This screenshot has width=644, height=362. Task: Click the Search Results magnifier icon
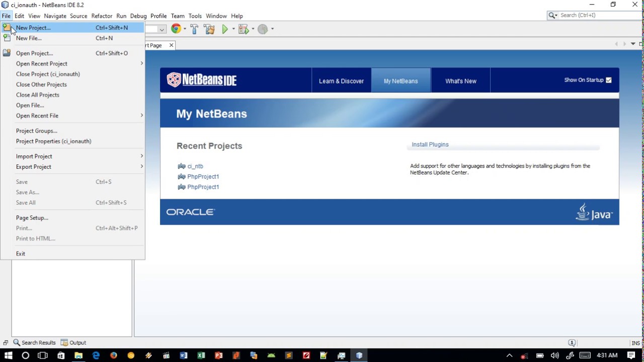pos(17,342)
